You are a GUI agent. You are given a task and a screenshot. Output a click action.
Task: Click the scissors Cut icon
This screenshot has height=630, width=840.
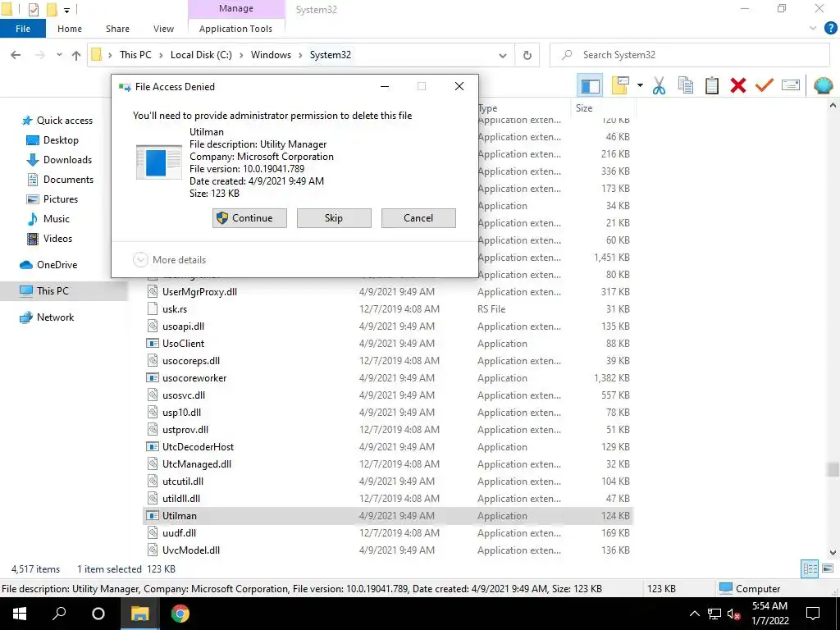659,85
